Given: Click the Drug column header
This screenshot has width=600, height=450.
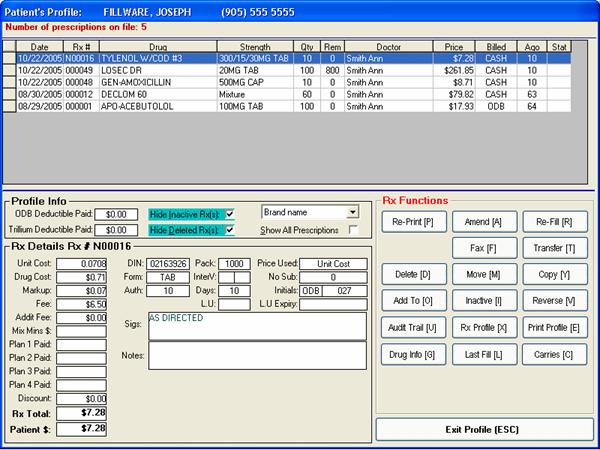Looking at the screenshot, I should tap(158, 47).
